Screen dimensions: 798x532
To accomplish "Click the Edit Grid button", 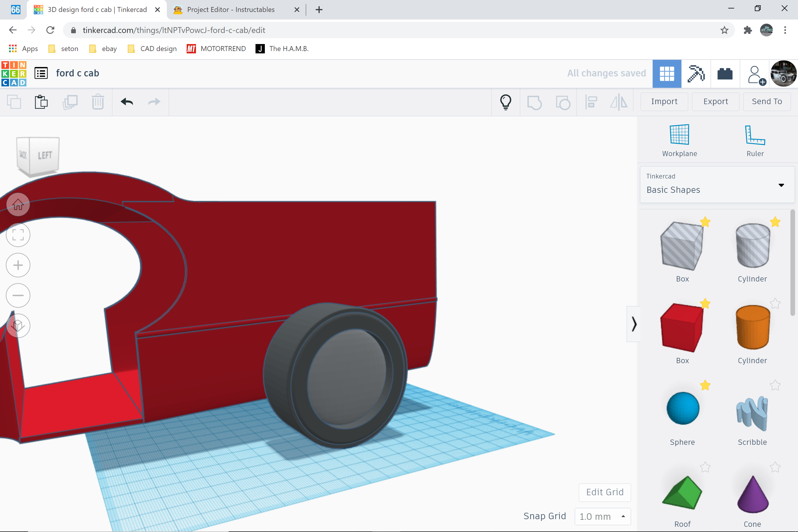I will pyautogui.click(x=605, y=492).
